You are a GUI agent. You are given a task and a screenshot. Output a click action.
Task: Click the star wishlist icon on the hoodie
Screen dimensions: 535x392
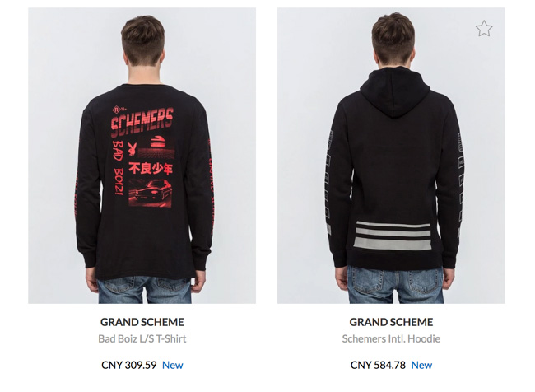pos(484,28)
